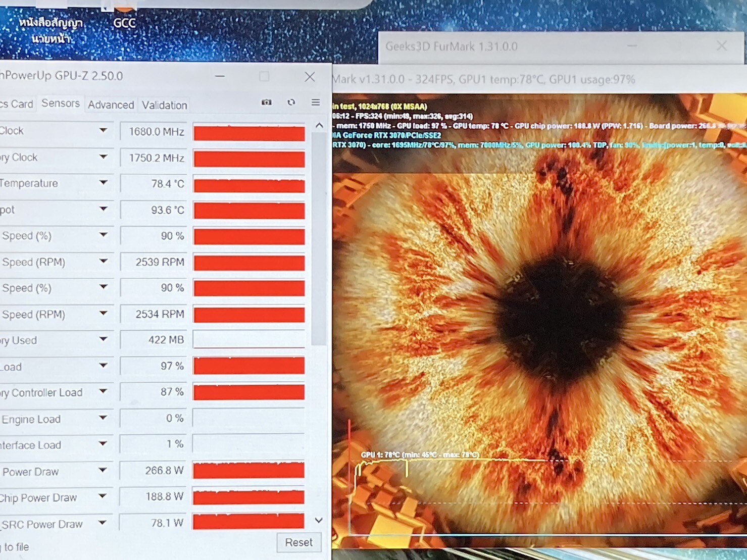This screenshot has width=747, height=560.
Task: Open the Load 97 % sensor dropdown
Action: tap(103, 365)
